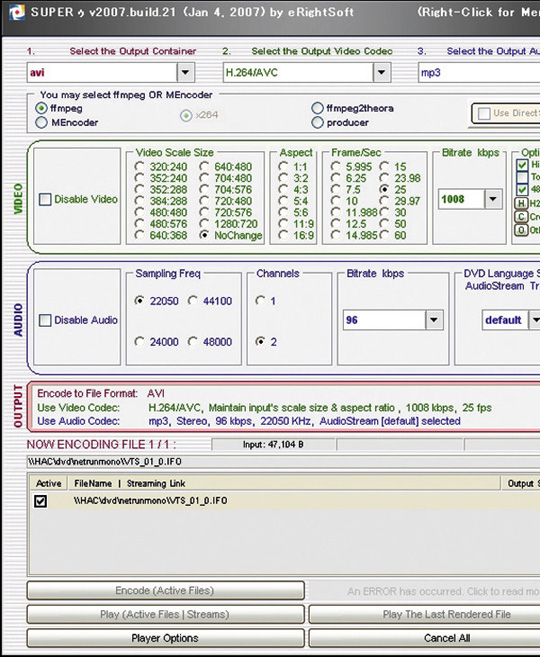Select aspect ratio 4:3
This screenshot has width=540, height=657.
coord(283,189)
